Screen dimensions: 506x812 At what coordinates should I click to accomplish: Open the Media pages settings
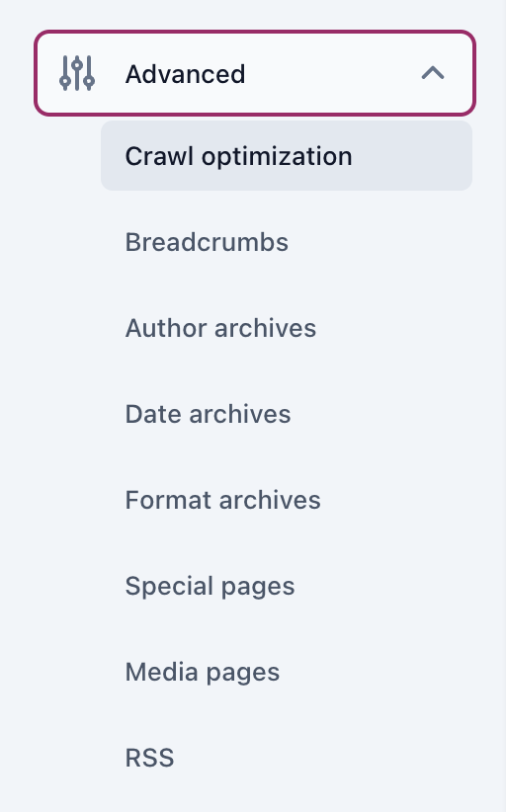[x=287, y=672]
